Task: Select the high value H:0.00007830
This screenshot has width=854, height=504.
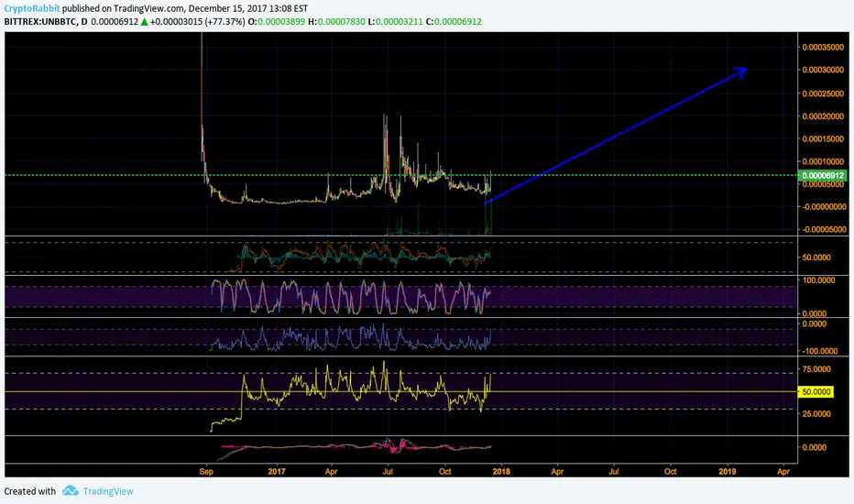Action: click(336, 22)
